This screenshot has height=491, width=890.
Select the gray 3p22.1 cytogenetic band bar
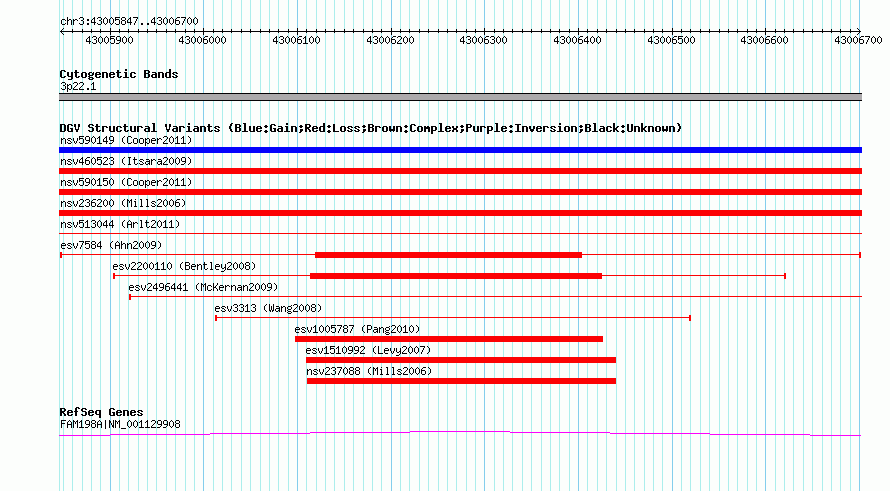(x=460, y=97)
